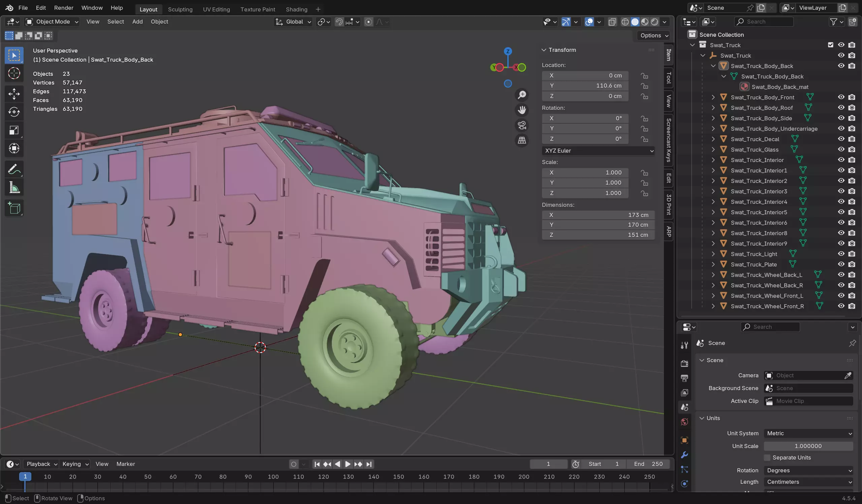Screen dimensions: 862x504
Task: Open the Add menu in viewport header
Action: click(137, 22)
